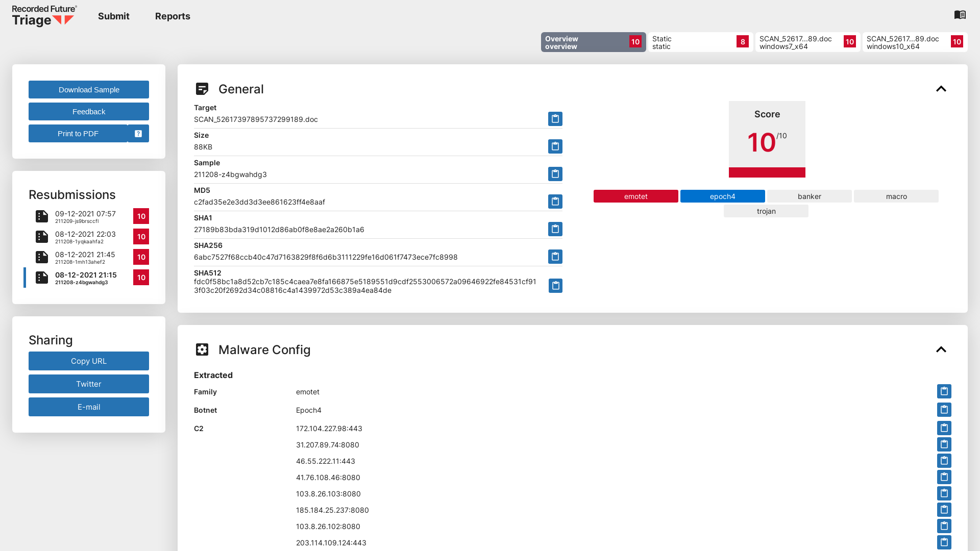Click the blue epoch4 tag
Image resolution: width=980 pixels, height=551 pixels.
723,196
